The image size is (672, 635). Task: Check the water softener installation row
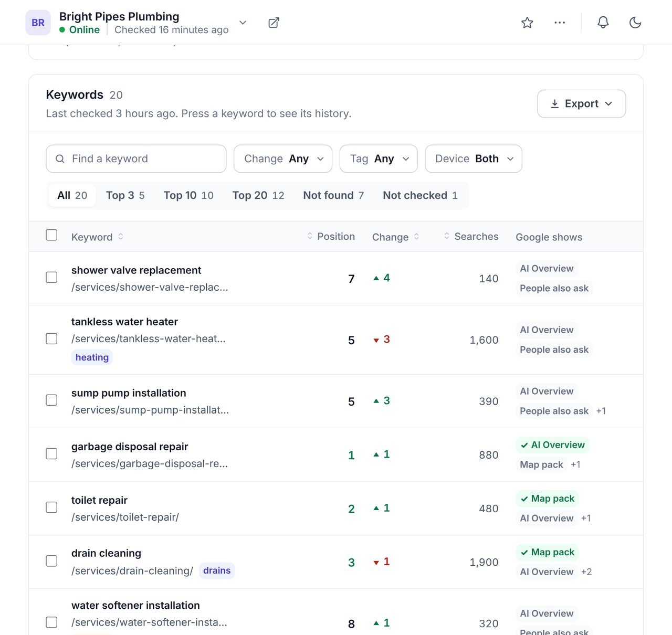(51, 622)
